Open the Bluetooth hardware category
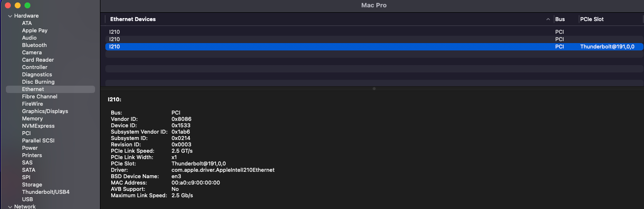 point(34,45)
